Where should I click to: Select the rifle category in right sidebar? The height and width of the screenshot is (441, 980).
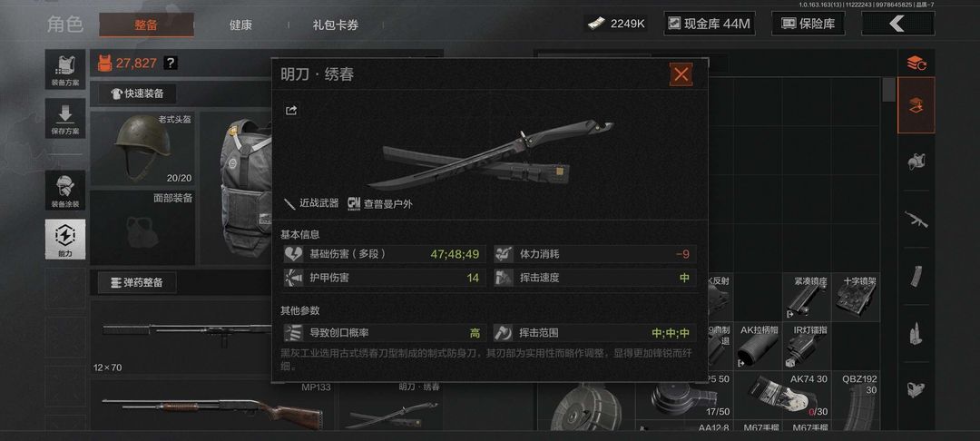point(916,220)
